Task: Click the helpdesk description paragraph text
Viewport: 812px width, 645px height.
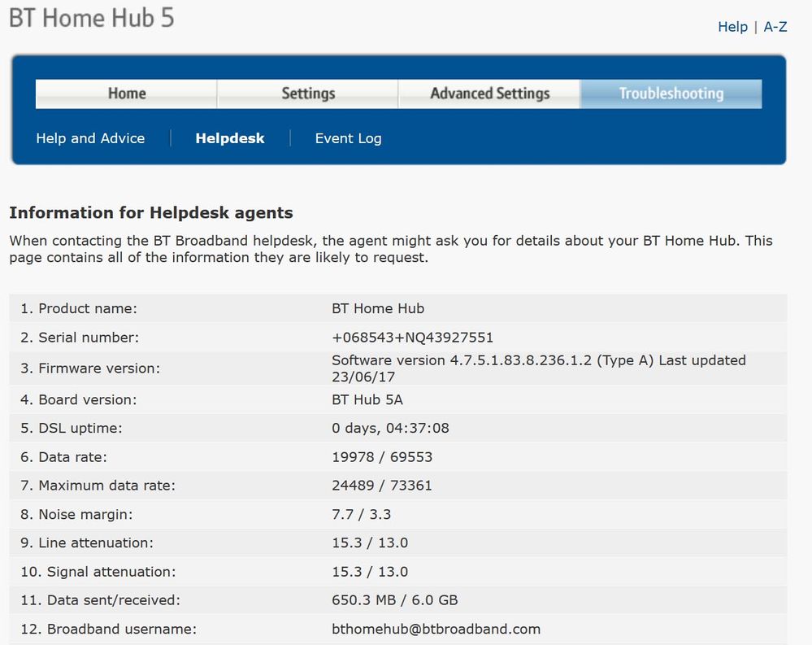Action: pos(391,249)
